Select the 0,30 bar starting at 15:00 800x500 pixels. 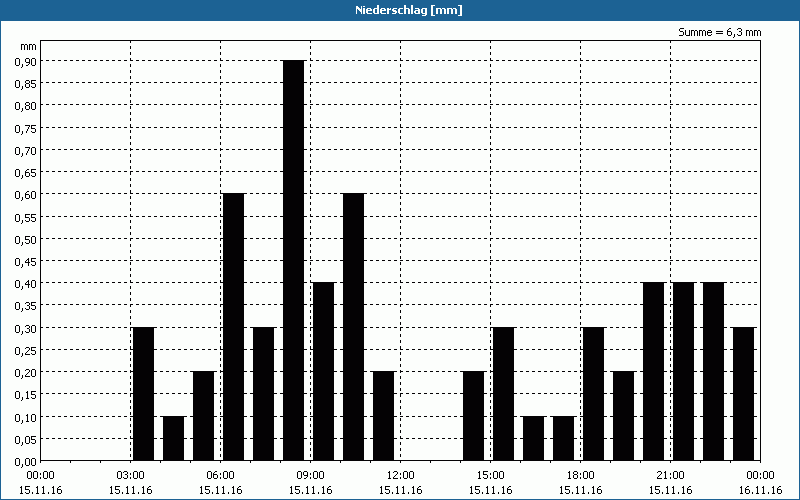click(504, 394)
